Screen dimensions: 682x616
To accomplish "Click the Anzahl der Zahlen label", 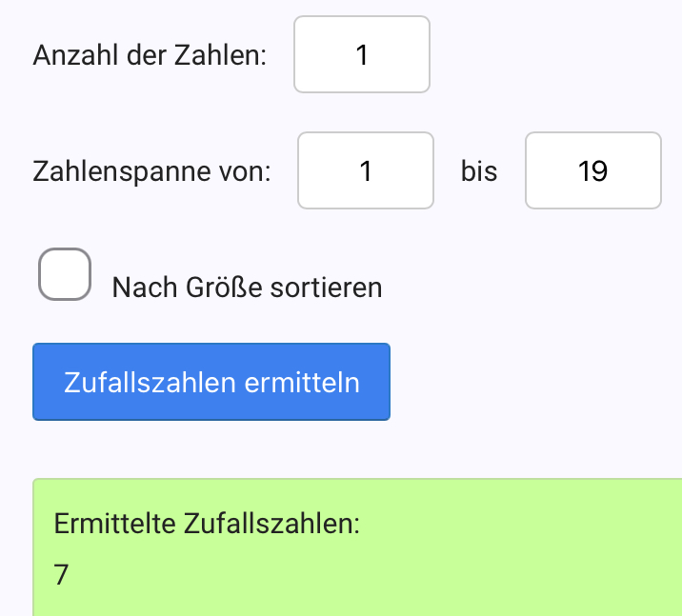I will point(150,55).
